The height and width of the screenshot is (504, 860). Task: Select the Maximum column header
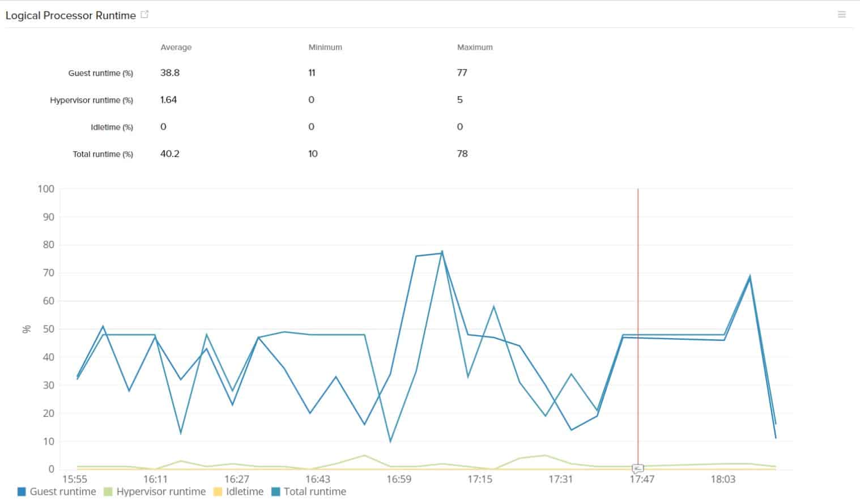coord(475,48)
